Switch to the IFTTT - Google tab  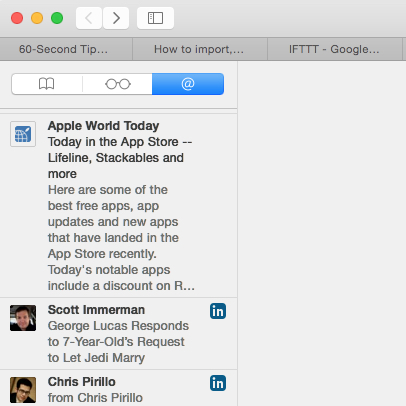click(x=335, y=49)
